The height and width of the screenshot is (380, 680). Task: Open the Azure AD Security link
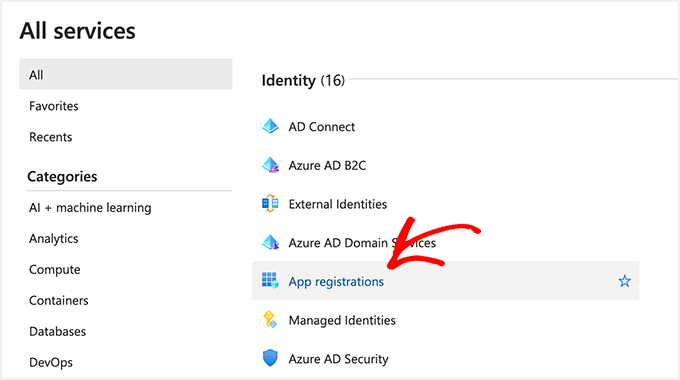[339, 359]
